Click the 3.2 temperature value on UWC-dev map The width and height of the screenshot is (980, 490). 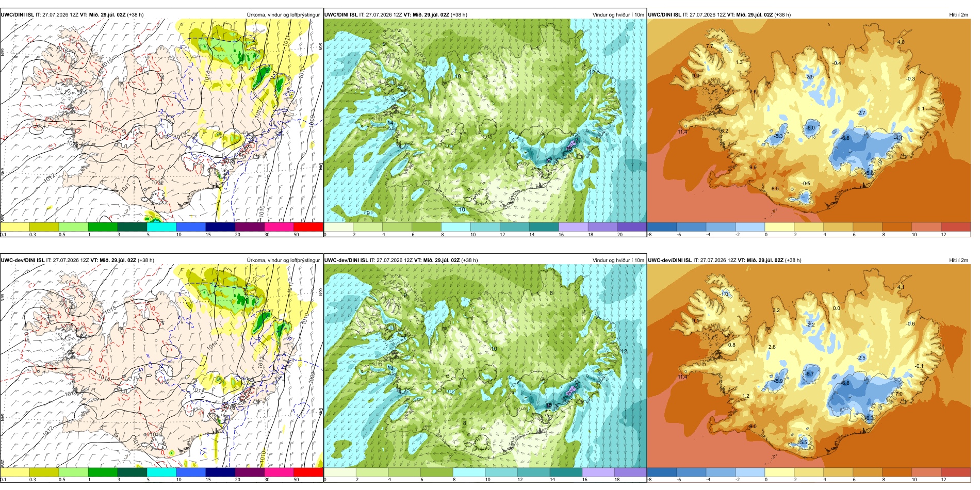pos(776,311)
